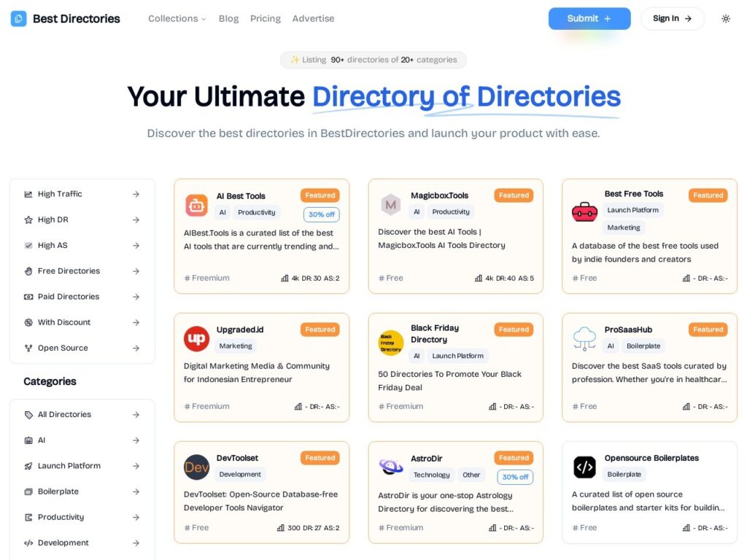Open the All Directories arrow
Viewport: 747px width, 560px height.
click(136, 415)
